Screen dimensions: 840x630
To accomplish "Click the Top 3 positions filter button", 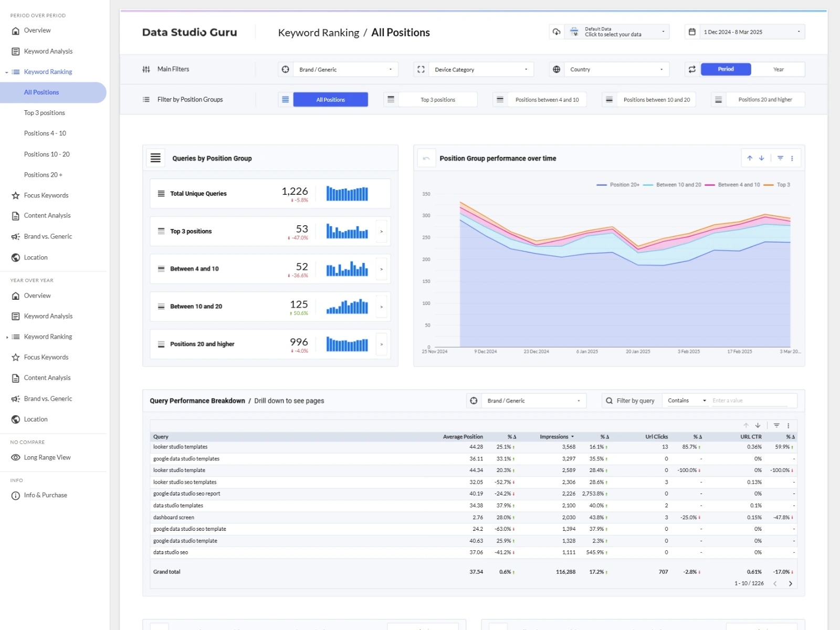I will pyautogui.click(x=437, y=100).
